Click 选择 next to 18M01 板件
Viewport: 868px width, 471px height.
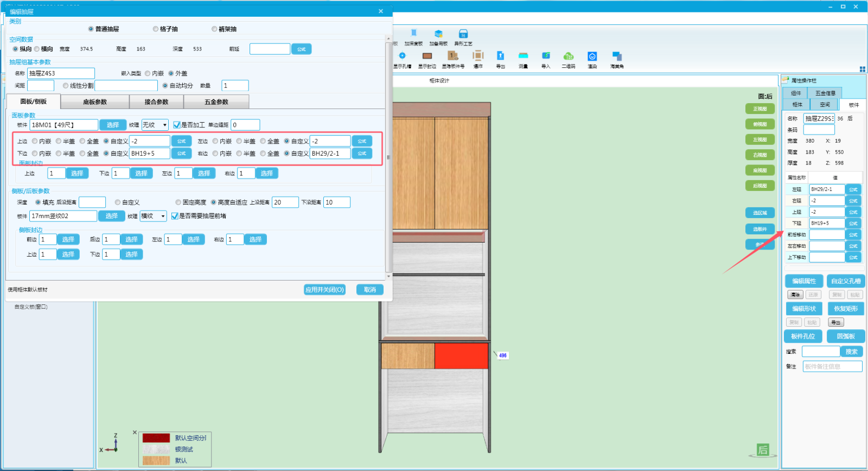pos(112,125)
